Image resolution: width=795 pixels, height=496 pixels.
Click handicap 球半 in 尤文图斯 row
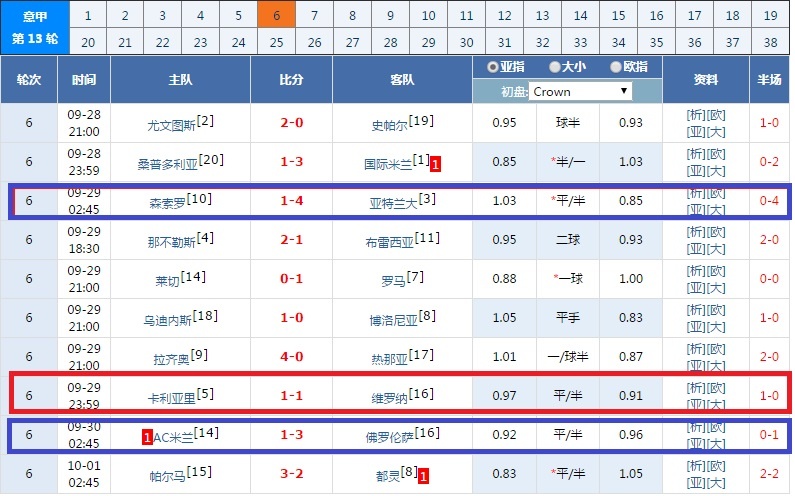click(x=568, y=123)
